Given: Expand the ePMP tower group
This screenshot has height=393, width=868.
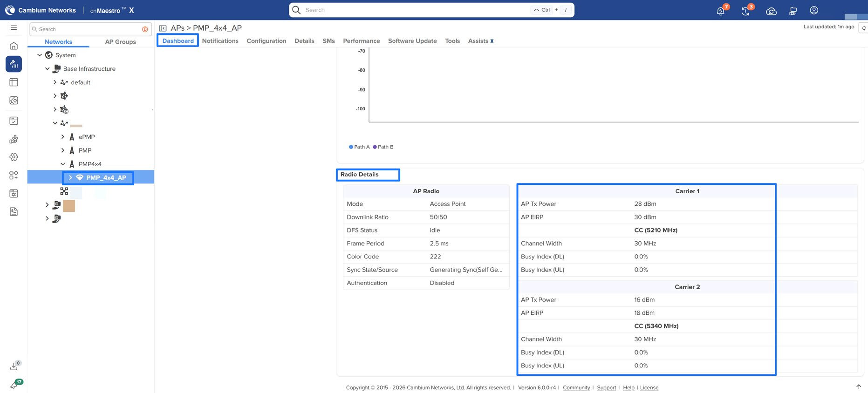Looking at the screenshot, I should pyautogui.click(x=63, y=137).
